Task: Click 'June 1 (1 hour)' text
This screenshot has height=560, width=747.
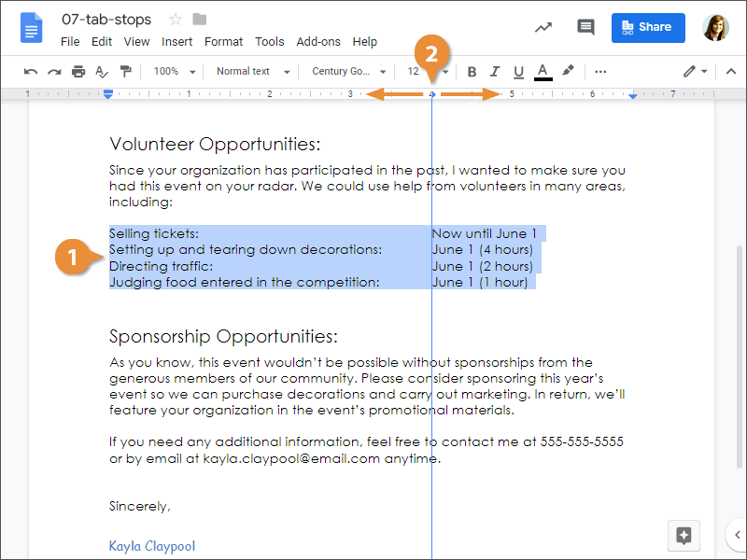Action: [480, 283]
